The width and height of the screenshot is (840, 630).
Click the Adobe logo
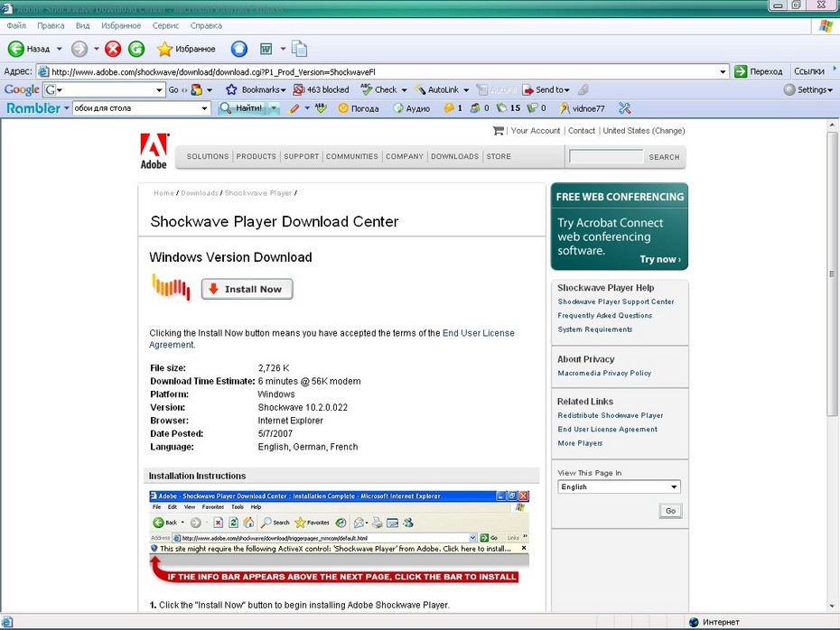(154, 151)
